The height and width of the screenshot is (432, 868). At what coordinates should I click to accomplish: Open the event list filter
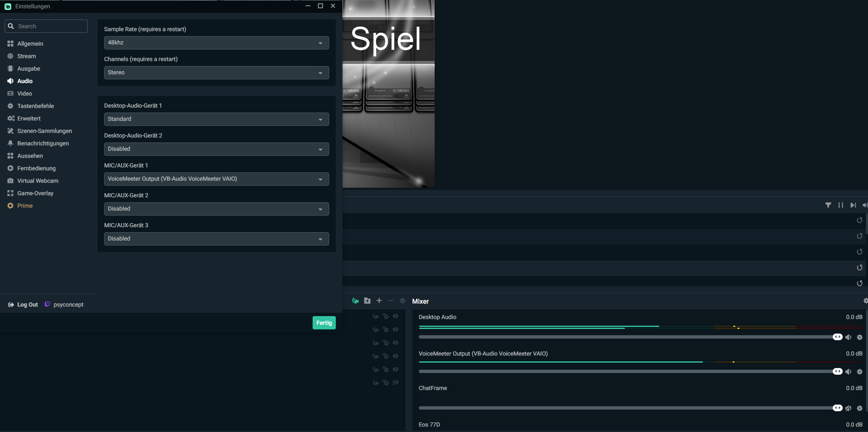pos(829,205)
